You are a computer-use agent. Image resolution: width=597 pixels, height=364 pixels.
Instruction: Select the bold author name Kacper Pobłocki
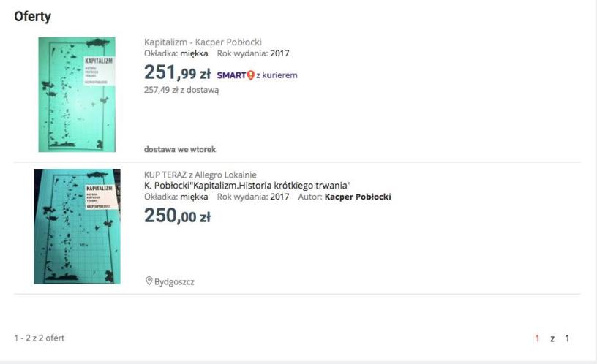click(x=358, y=197)
